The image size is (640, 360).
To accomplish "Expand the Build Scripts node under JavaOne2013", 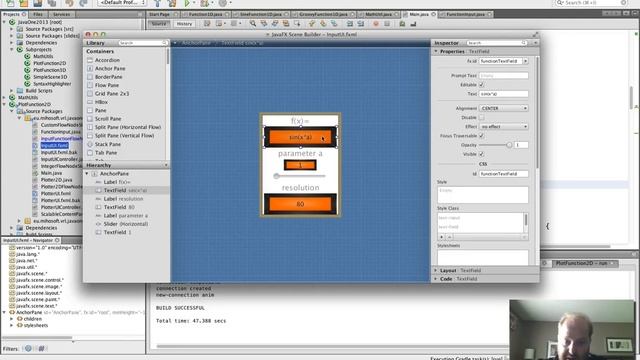I will 12,91.
